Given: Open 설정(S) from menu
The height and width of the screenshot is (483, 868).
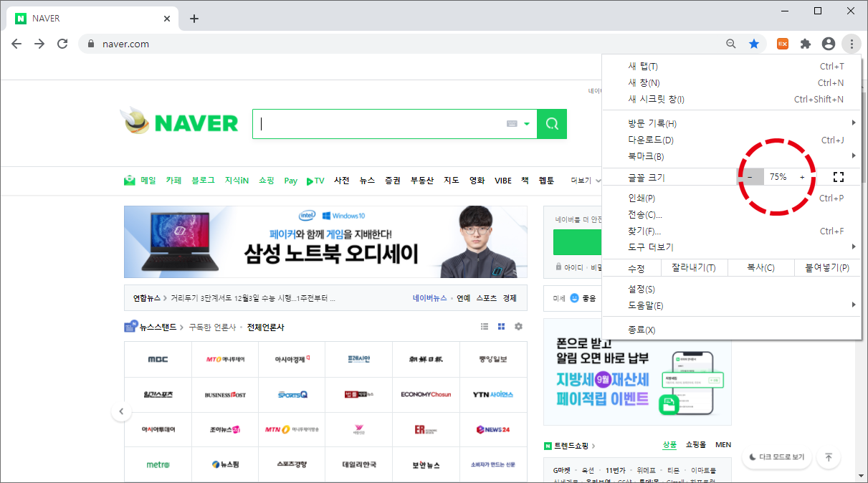Looking at the screenshot, I should point(731,290).
